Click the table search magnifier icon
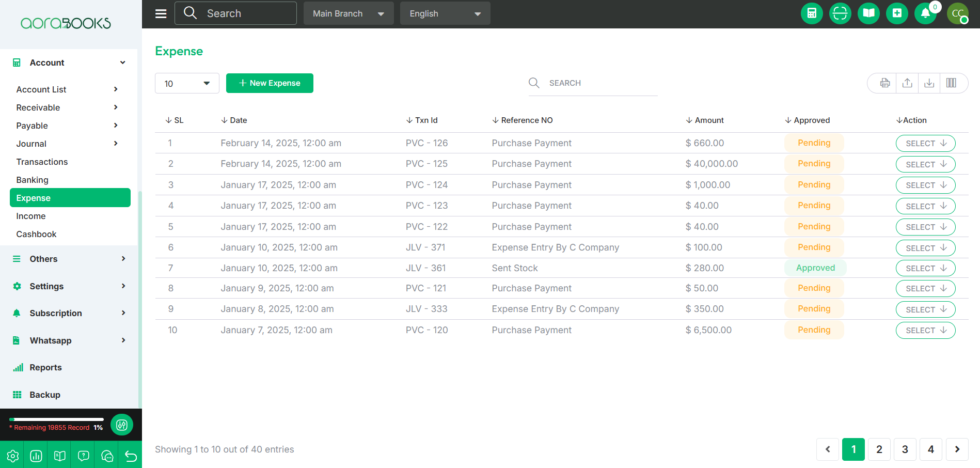 tap(534, 83)
